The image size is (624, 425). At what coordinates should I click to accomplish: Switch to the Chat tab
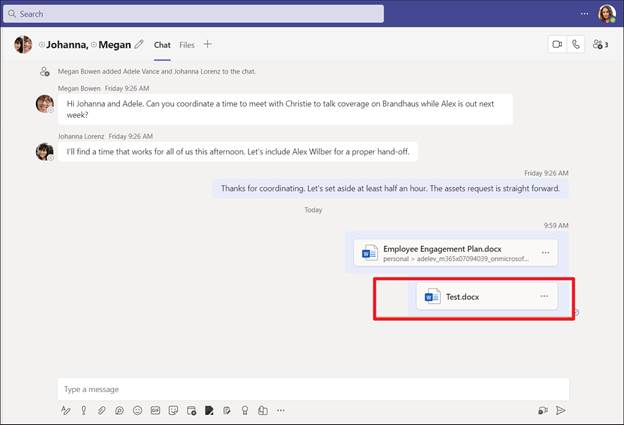(x=162, y=45)
